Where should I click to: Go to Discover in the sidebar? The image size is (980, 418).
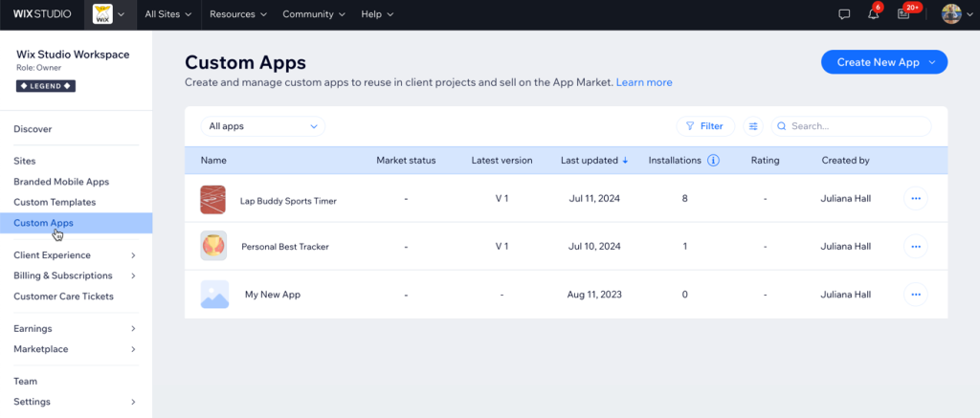coord(33,129)
